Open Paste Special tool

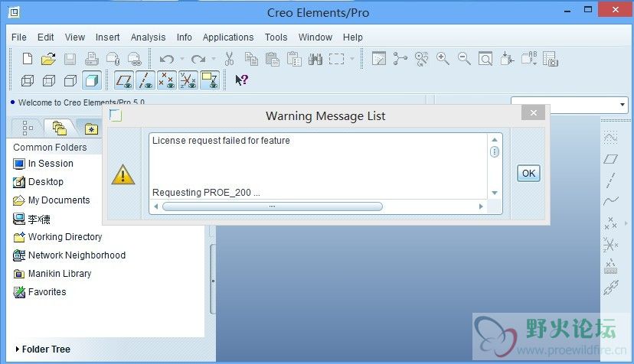(294, 59)
